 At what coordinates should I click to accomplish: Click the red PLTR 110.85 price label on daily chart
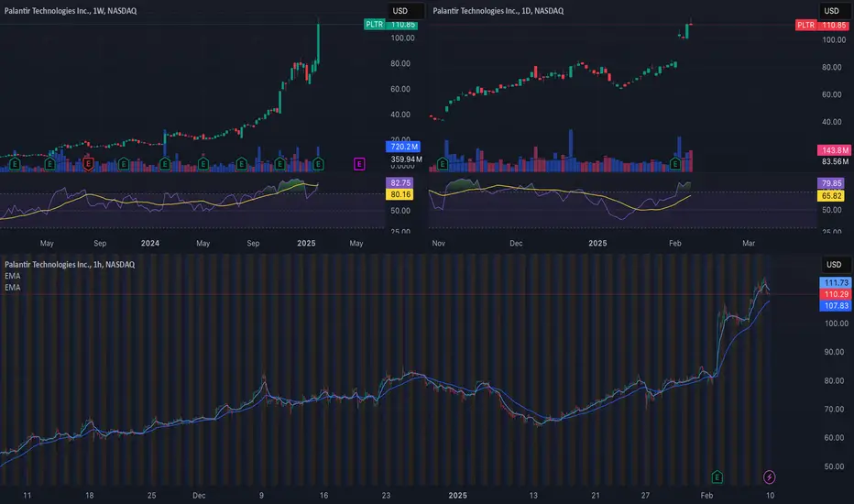pyautogui.click(x=822, y=25)
